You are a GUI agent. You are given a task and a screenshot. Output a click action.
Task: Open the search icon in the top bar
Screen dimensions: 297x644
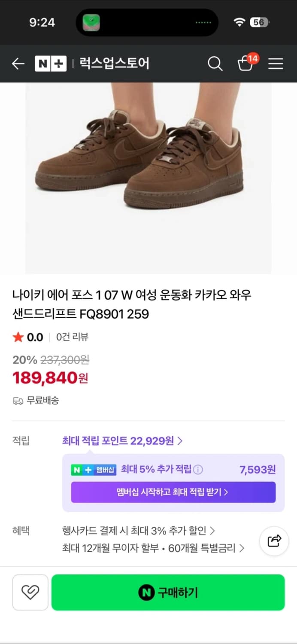[x=215, y=63]
